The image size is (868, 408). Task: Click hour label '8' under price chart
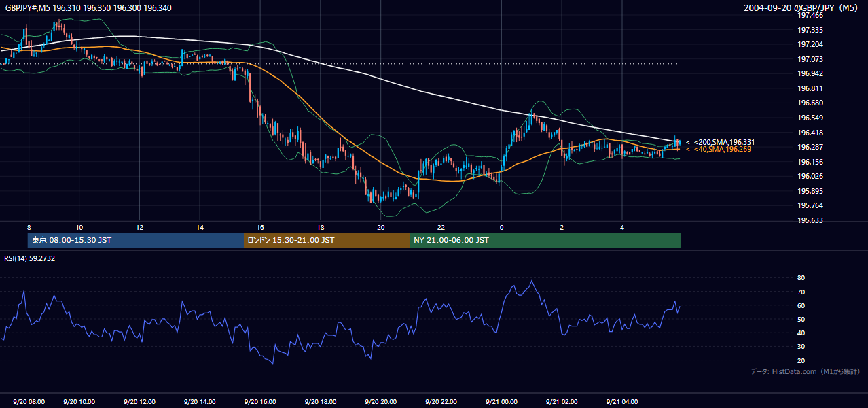pyautogui.click(x=29, y=227)
